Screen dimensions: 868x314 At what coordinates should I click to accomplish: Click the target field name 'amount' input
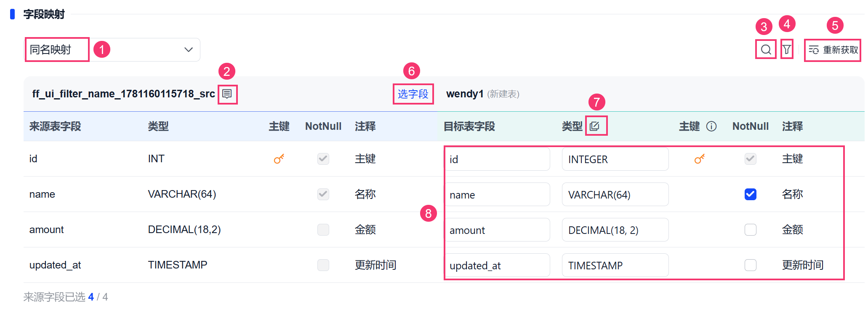[x=498, y=230]
